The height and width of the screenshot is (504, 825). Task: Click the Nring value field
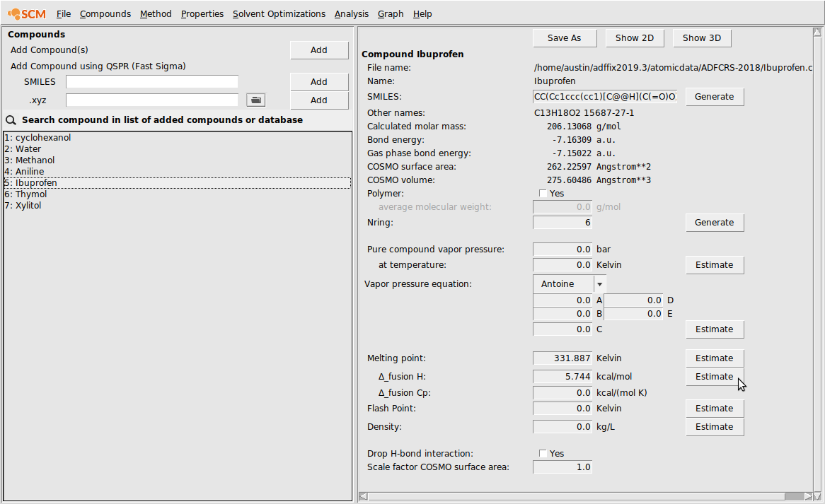[562, 222]
